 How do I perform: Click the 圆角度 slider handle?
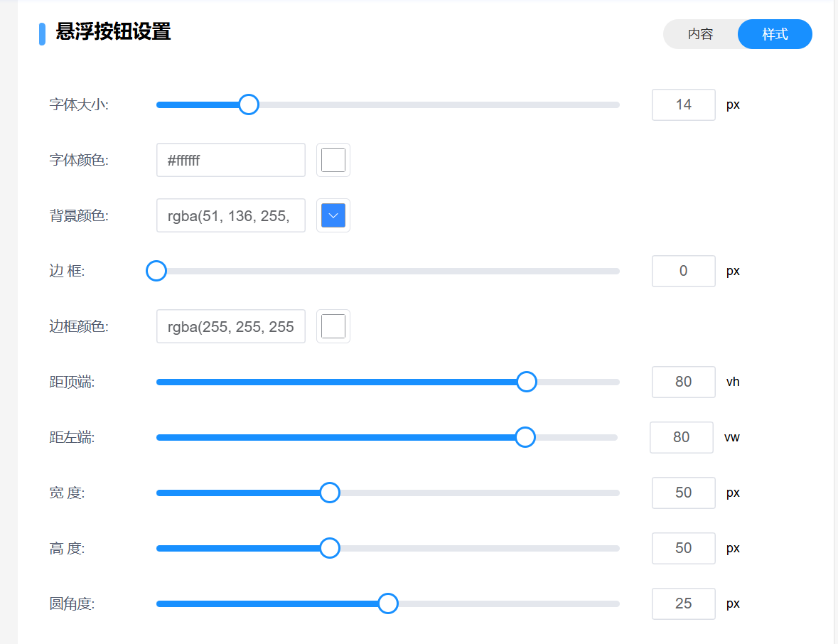click(x=387, y=603)
